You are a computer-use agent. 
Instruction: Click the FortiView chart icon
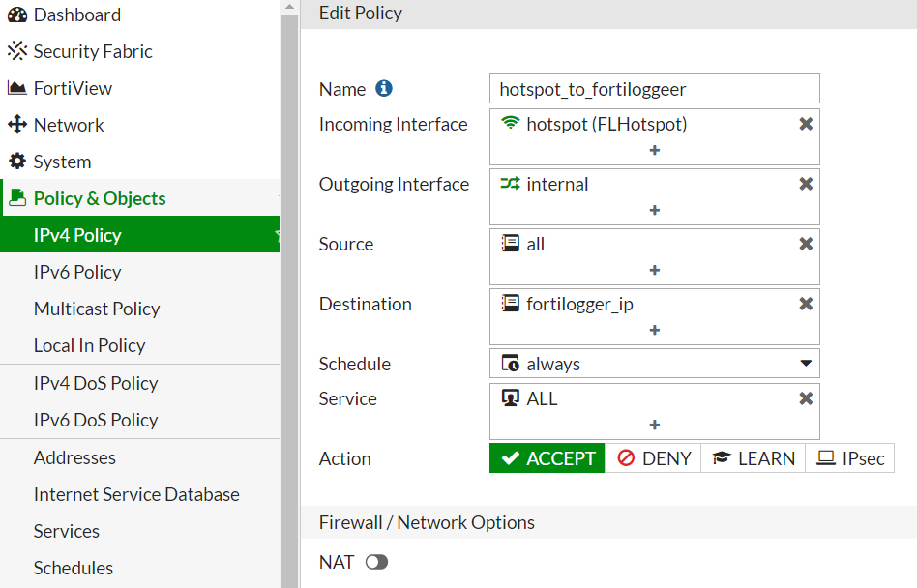(17, 88)
